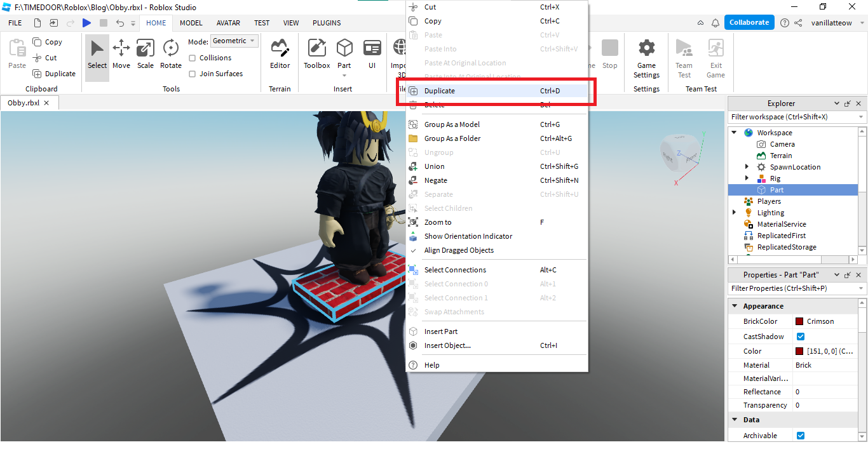Switch to the MODEL ribbon tab
Viewport: 868px width, 461px height.
[x=191, y=23]
